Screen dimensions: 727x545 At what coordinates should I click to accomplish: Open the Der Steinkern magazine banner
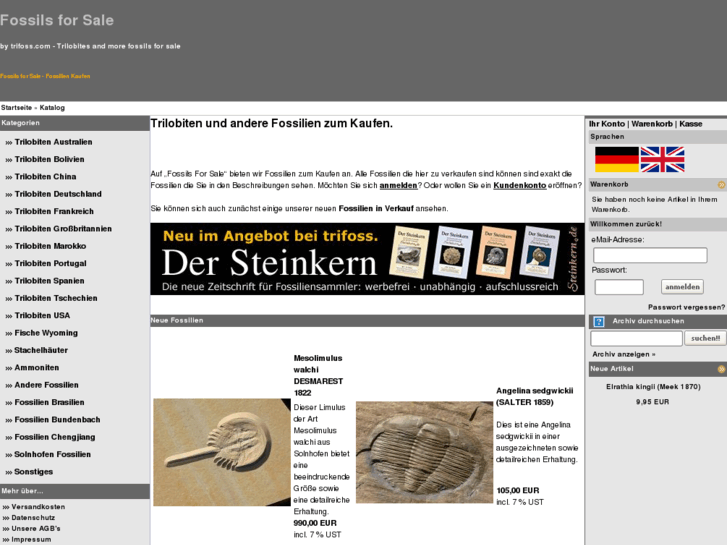pyautogui.click(x=367, y=259)
